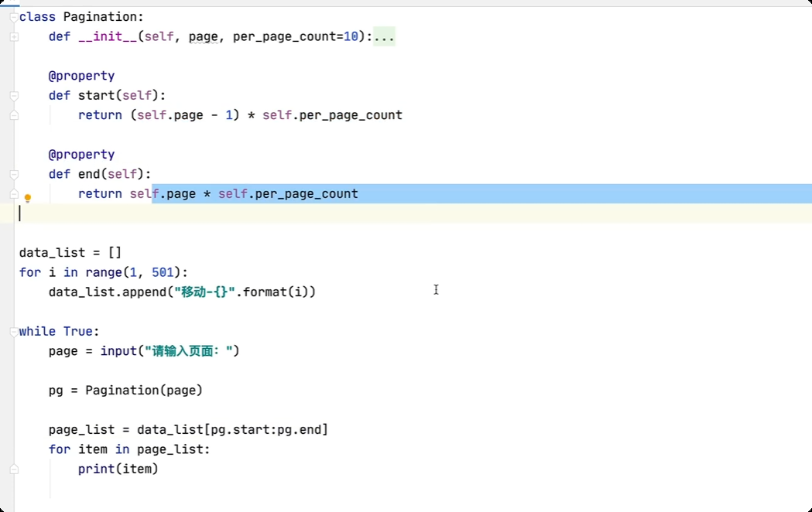Screen dimensions: 812x512
Task: Click 'for item in page_list:' line
Action: point(129,449)
